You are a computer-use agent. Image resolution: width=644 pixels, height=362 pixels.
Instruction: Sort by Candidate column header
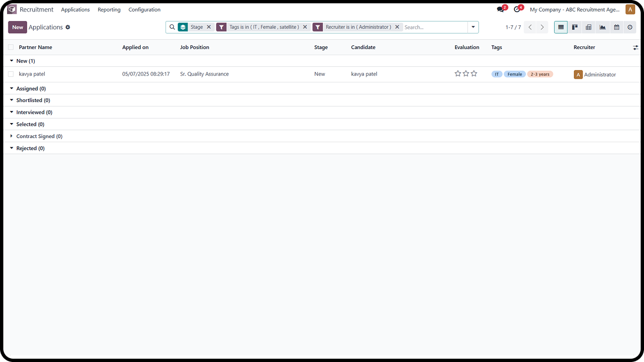tap(363, 47)
